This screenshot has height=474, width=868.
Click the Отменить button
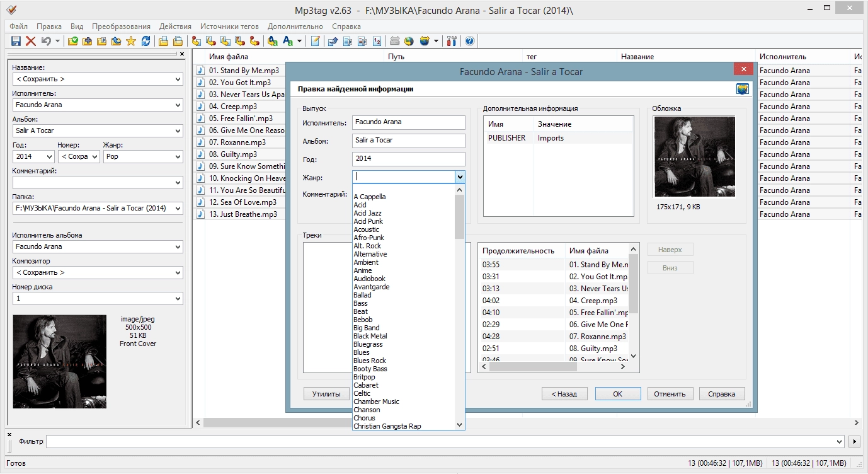point(670,394)
